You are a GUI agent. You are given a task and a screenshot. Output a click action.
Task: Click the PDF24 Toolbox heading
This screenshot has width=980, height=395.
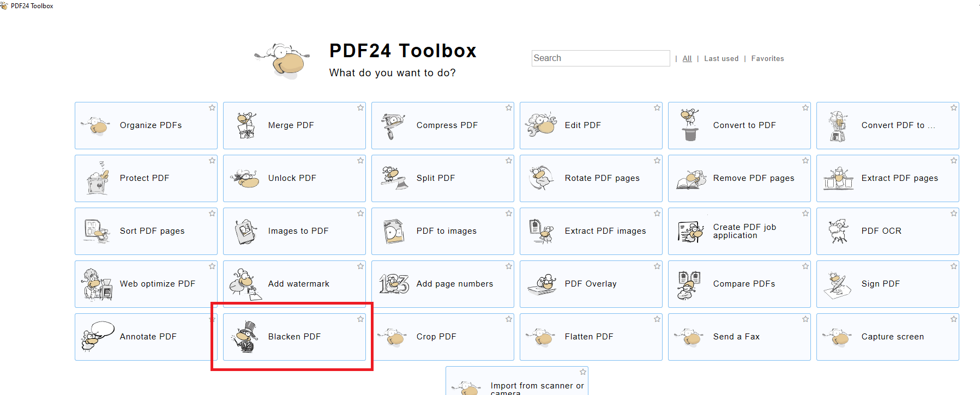point(403,51)
